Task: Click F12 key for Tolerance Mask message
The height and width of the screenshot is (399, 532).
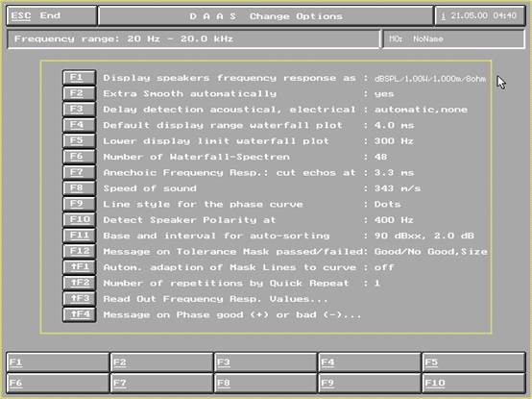Action: pos(79,252)
